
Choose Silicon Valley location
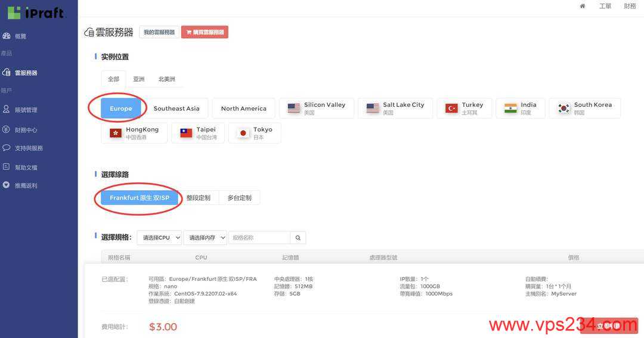(317, 108)
